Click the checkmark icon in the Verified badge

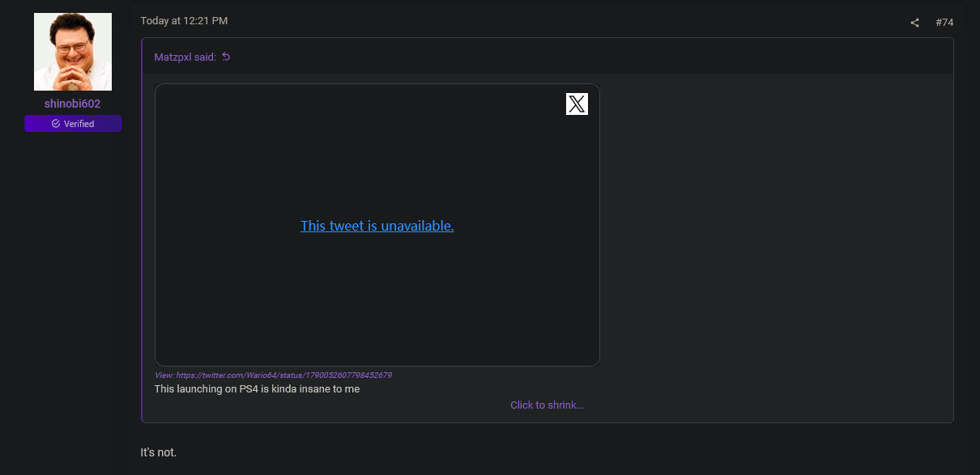click(x=56, y=124)
